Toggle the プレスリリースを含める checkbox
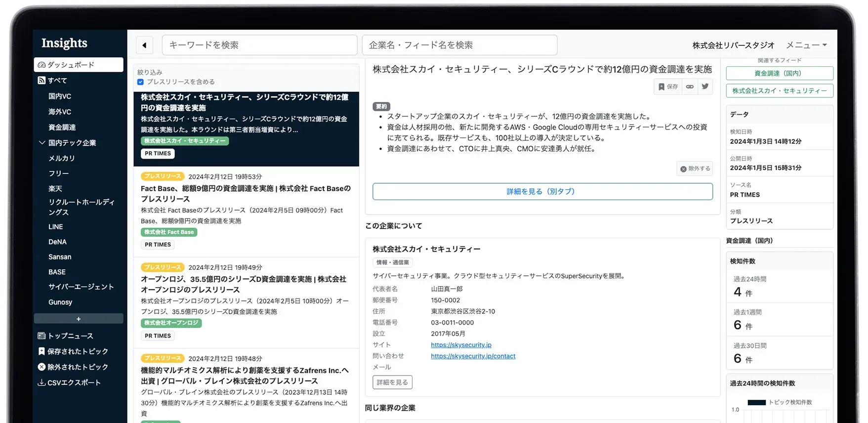The width and height of the screenshot is (868, 423). tap(140, 82)
